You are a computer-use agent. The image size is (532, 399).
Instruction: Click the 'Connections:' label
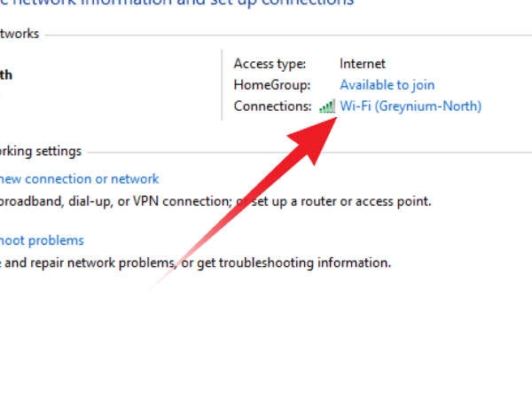(x=273, y=106)
